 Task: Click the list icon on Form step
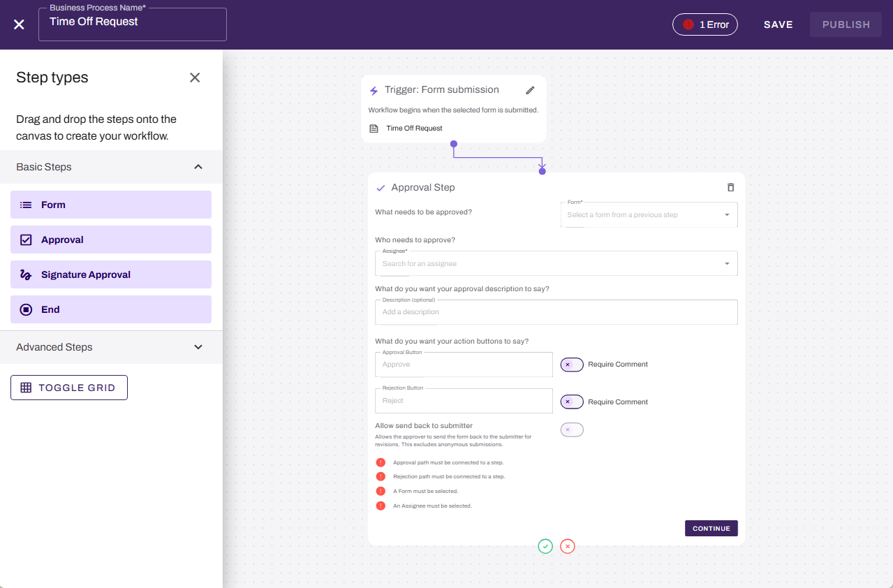26,205
